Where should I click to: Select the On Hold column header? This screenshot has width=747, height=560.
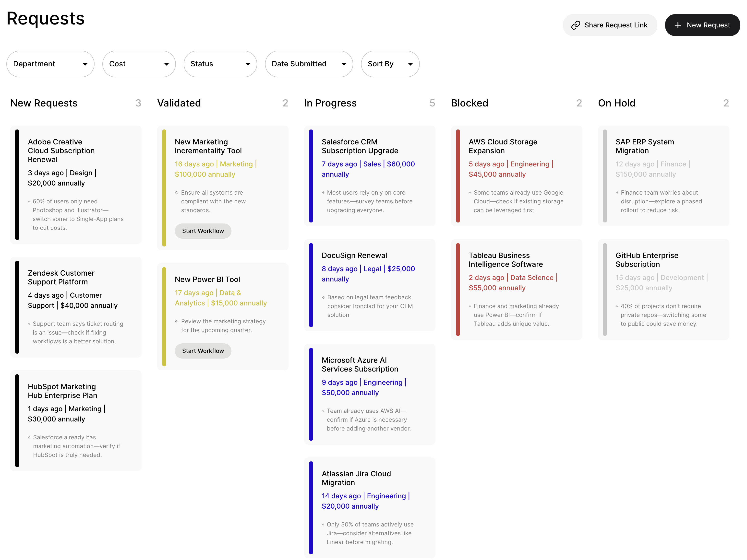pyautogui.click(x=617, y=103)
